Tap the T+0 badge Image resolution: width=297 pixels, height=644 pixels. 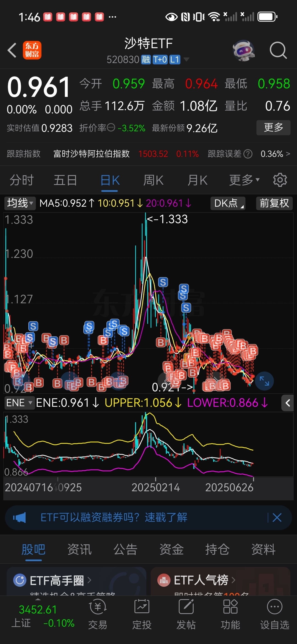point(160,59)
